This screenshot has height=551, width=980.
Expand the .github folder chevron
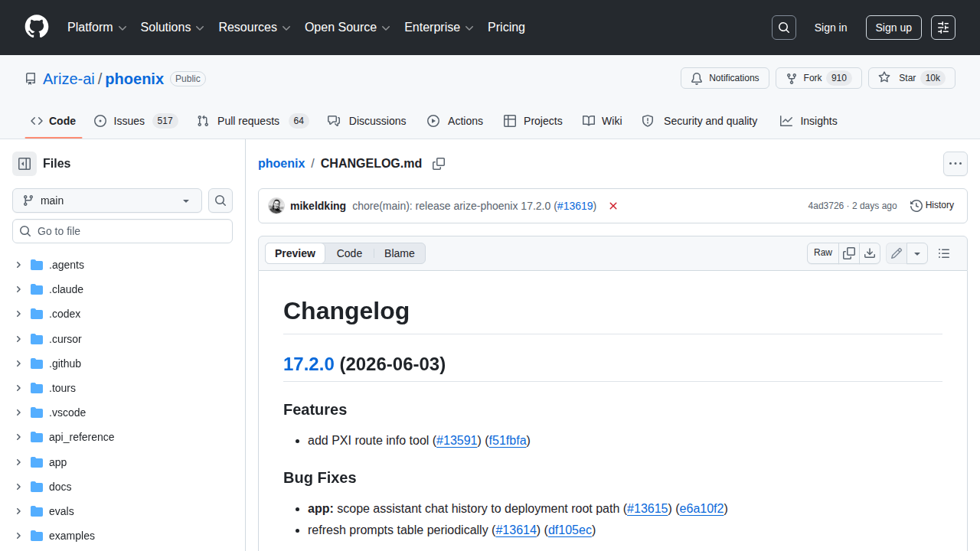tap(18, 364)
